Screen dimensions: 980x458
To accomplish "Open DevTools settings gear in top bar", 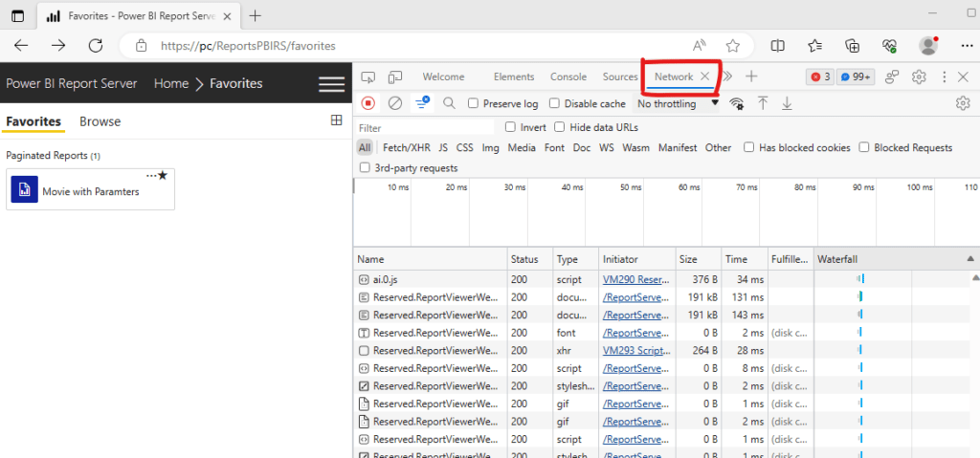I will coord(918,76).
